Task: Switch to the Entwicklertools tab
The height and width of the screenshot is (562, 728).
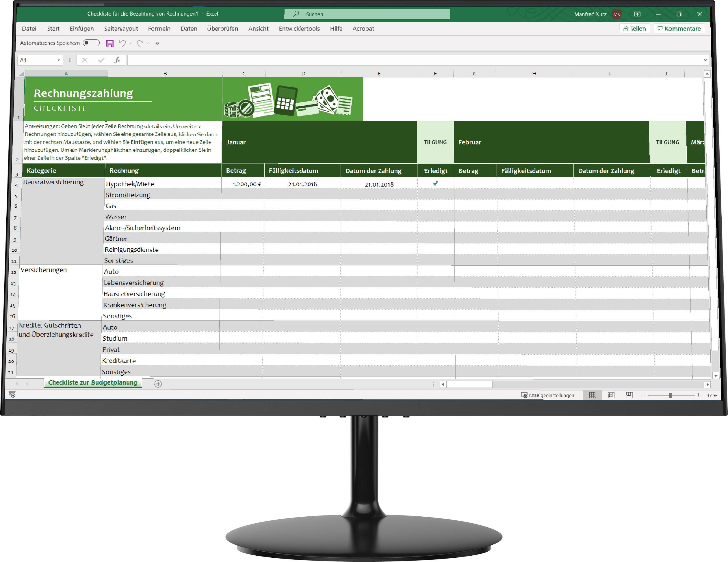Action: [x=299, y=29]
